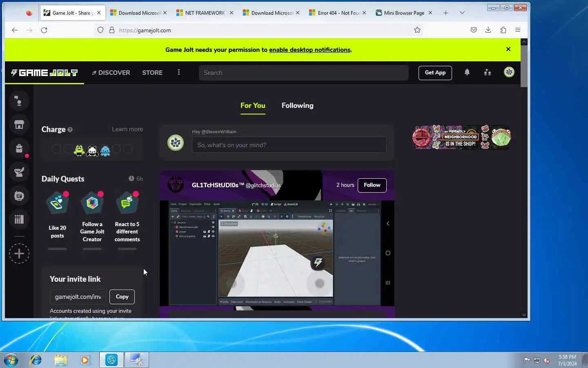
Task: Click the gamejolt.com/inv invite link field
Action: [78, 297]
